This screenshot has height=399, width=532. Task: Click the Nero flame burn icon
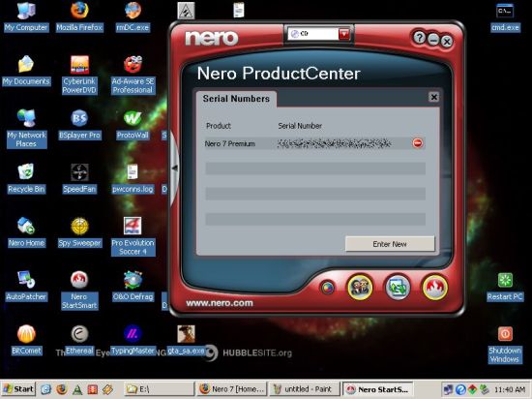[434, 288]
